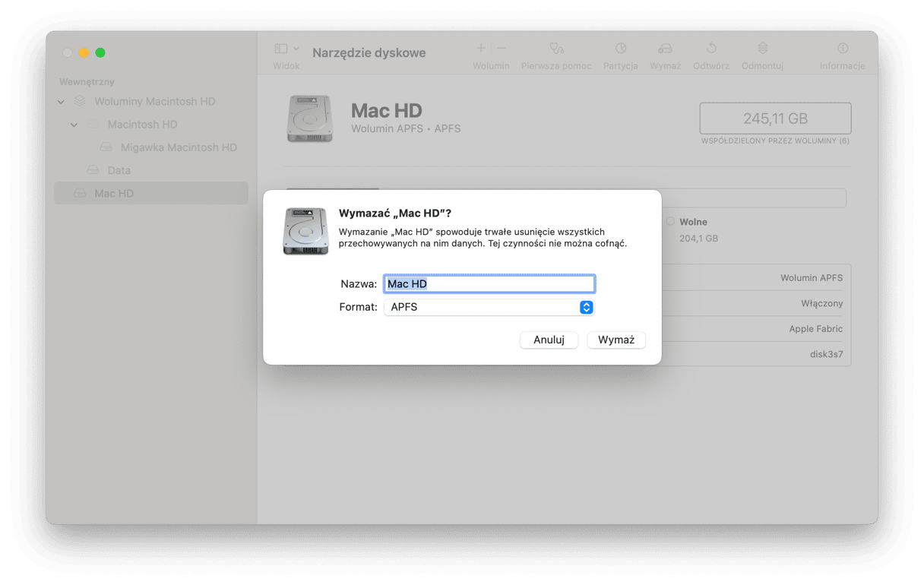
Task: Select Woluminy Macintosh HD sidebar row
Action: [x=151, y=101]
